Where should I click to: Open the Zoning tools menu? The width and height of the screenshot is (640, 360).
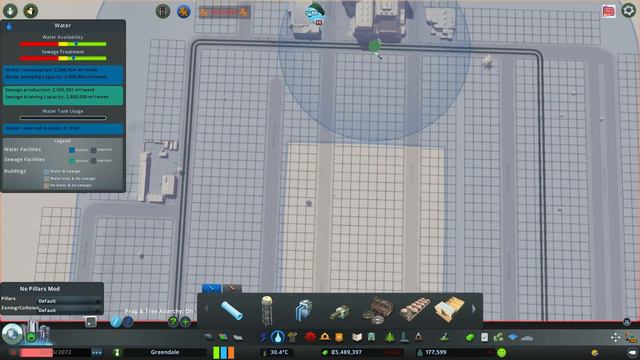(223, 337)
